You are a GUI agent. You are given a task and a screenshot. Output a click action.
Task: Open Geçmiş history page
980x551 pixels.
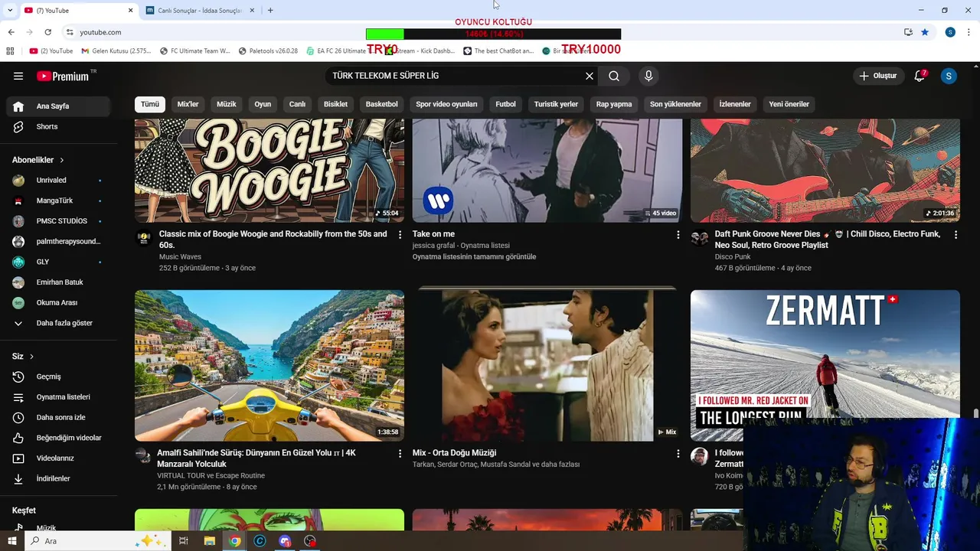pyautogui.click(x=58, y=377)
